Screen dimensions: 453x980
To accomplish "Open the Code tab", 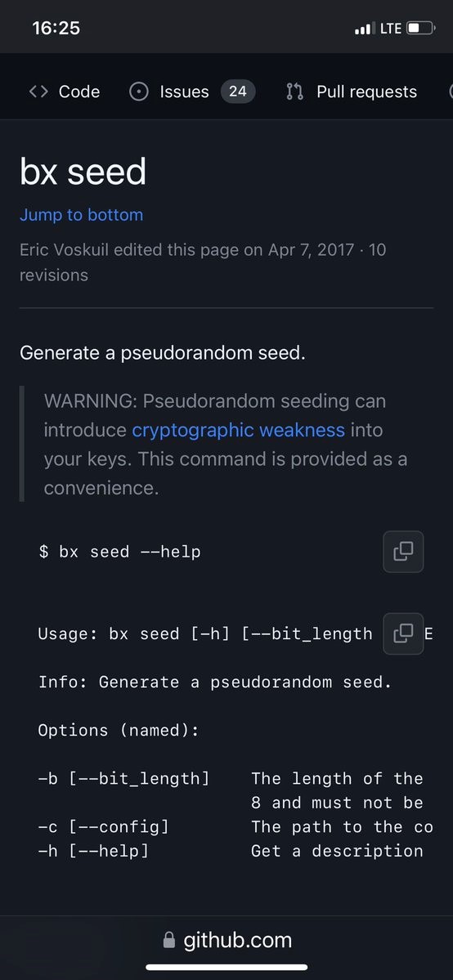I will click(x=64, y=92).
